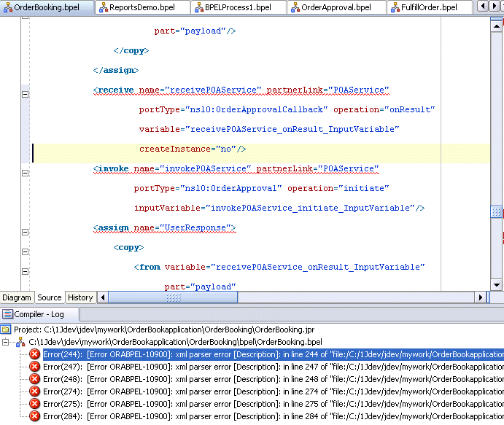Open the History view tab
This screenshot has width=504, height=425.
(80, 297)
